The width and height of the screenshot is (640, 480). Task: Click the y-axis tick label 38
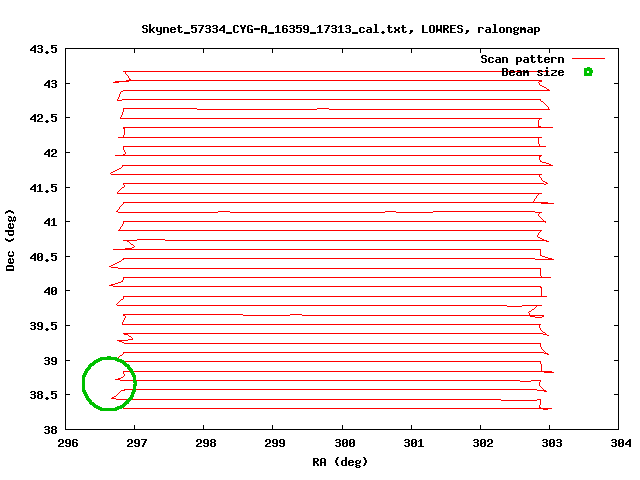point(51,430)
